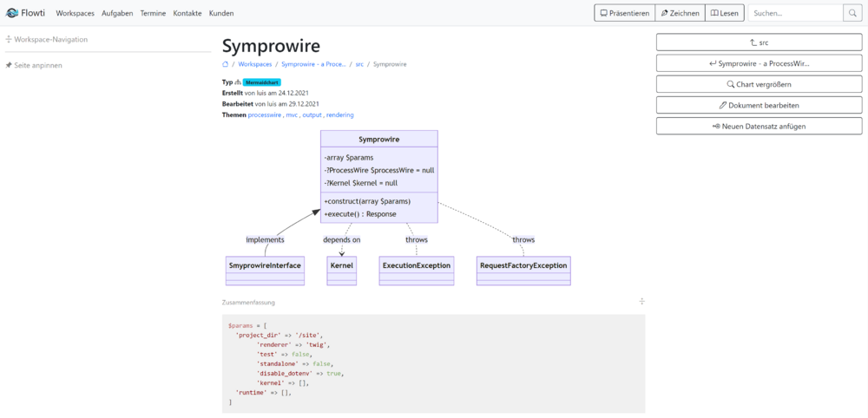Go to the Termine section
868x418 pixels.
153,13
